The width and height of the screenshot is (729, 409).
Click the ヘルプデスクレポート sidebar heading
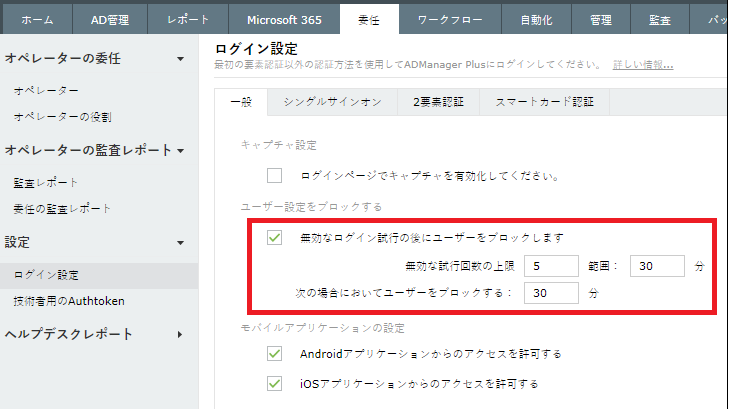[x=69, y=334]
